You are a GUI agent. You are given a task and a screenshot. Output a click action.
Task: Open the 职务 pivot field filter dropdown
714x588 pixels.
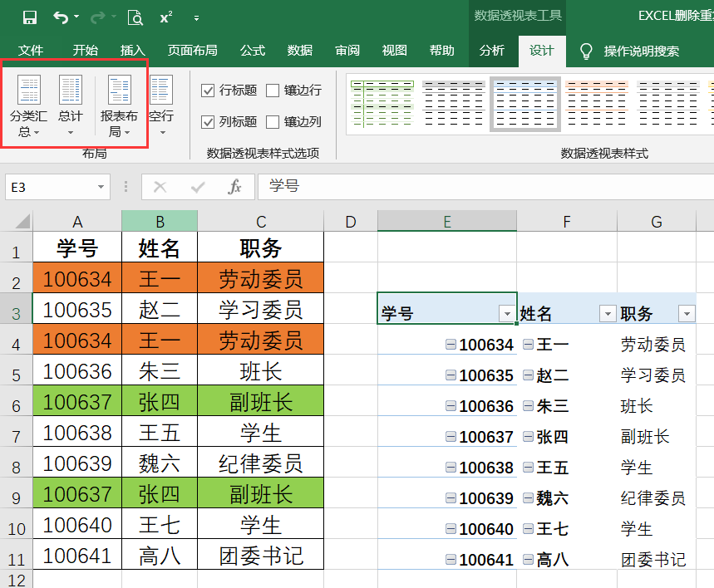[x=687, y=314]
